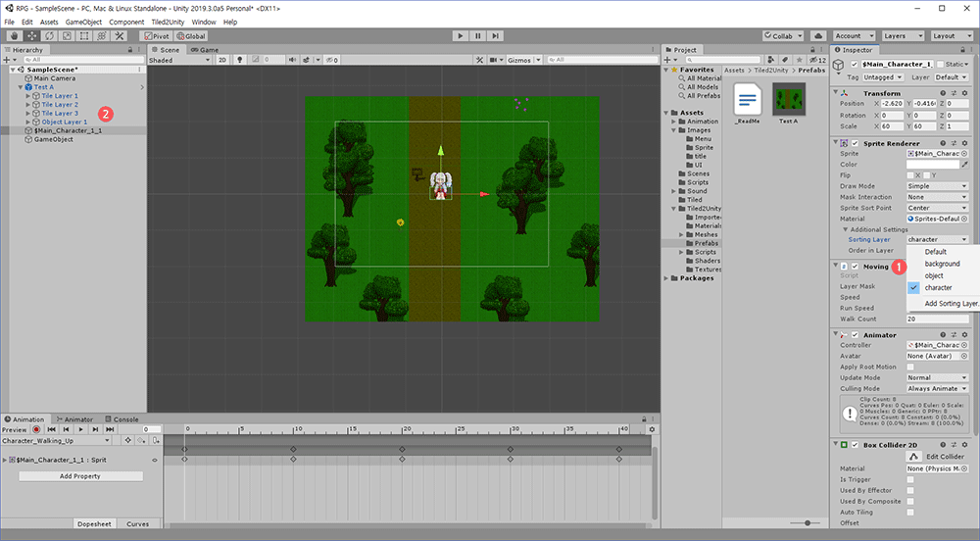Disable the Sprite Renderer component checkbox
This screenshot has width=980, height=541.
[x=855, y=144]
